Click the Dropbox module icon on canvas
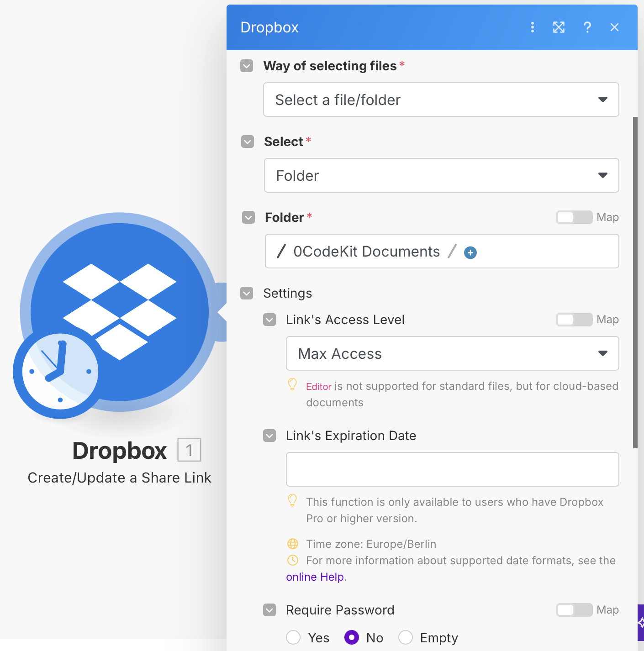The height and width of the screenshot is (651, 644). [120, 312]
